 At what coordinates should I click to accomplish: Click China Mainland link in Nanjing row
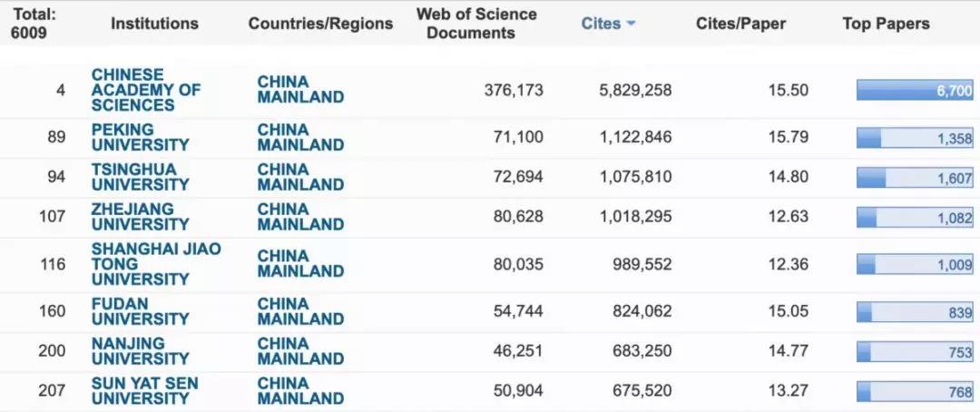tap(300, 350)
